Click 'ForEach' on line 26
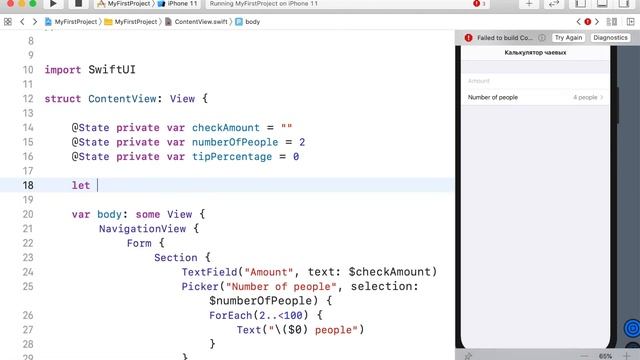 231,316
